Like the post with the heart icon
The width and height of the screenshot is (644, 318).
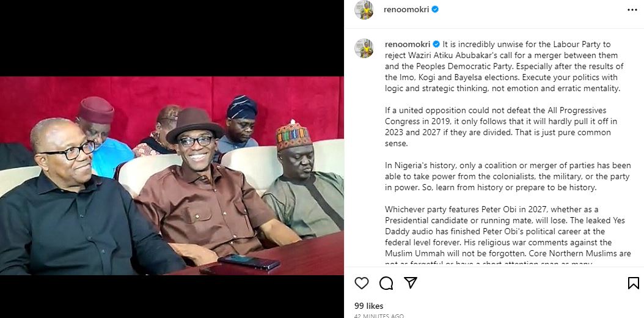coord(362,283)
